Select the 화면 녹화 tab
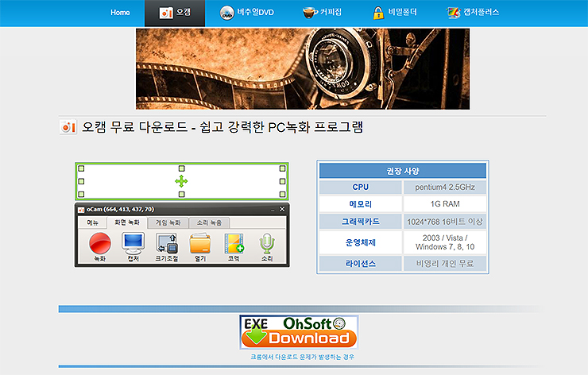This screenshot has width=588, height=375. click(x=127, y=222)
